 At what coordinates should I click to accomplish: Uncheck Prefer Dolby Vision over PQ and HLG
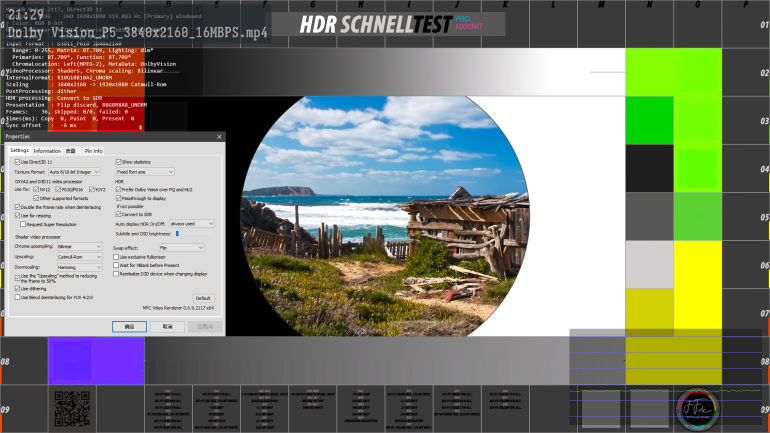pos(119,190)
